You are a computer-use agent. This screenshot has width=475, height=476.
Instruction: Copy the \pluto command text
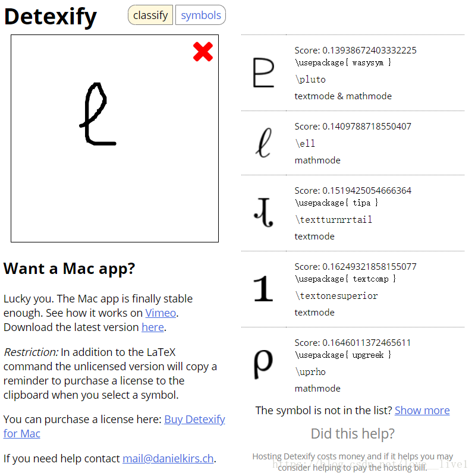tap(310, 80)
